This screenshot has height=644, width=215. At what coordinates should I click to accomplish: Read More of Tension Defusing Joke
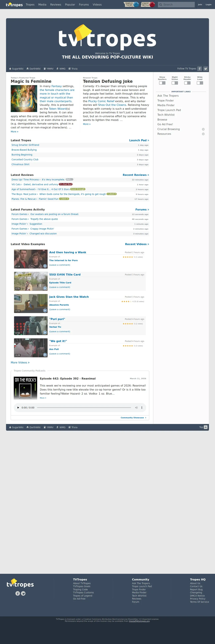click(87, 124)
